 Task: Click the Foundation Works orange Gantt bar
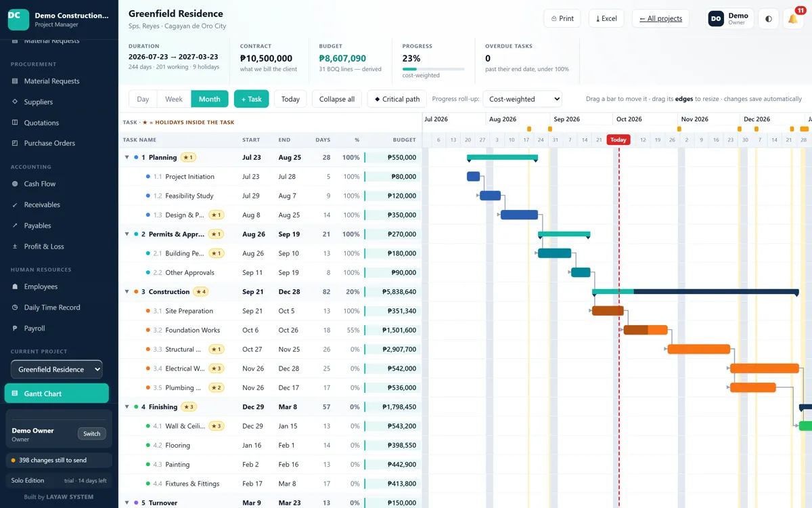[646, 330]
